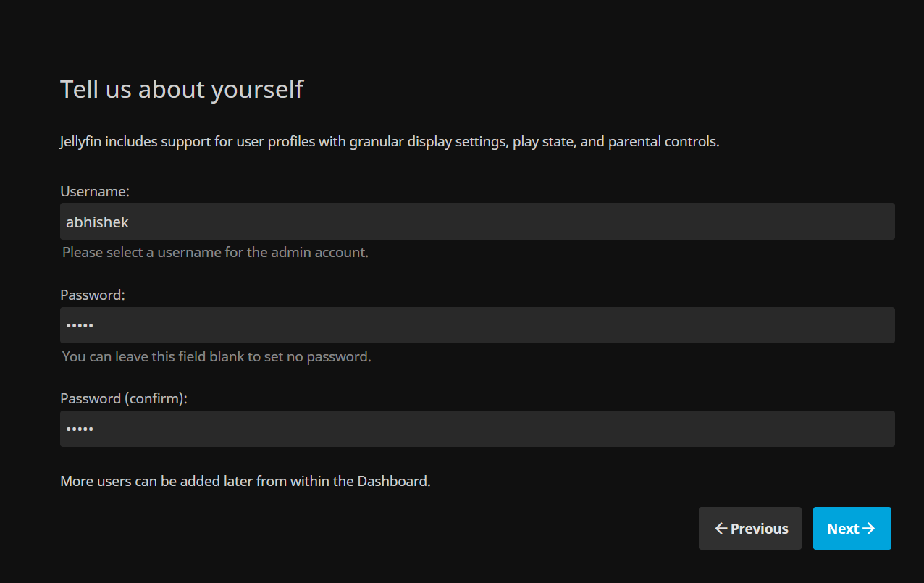Click the "Password (confirm):" field label
This screenshot has width=924, height=583.
124,398
